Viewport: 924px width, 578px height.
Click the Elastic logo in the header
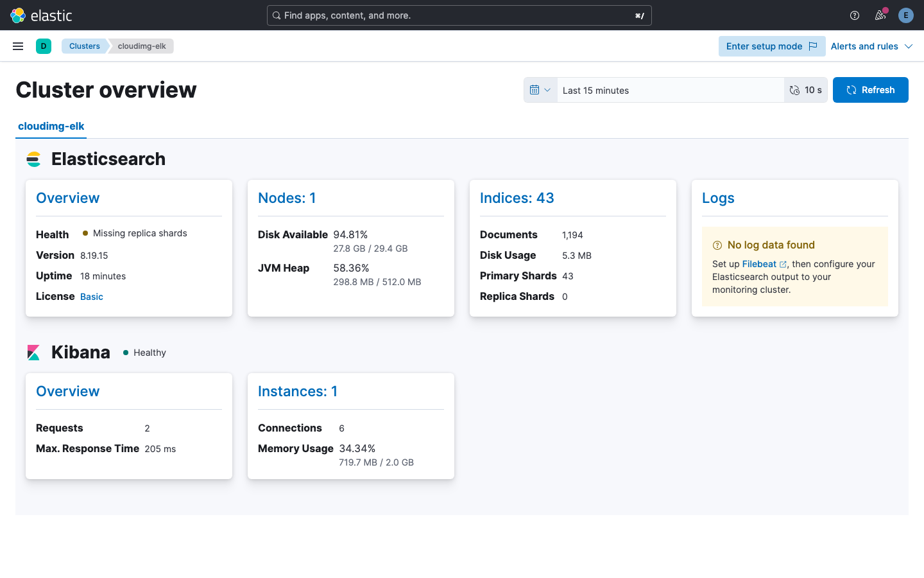pyautogui.click(x=41, y=15)
